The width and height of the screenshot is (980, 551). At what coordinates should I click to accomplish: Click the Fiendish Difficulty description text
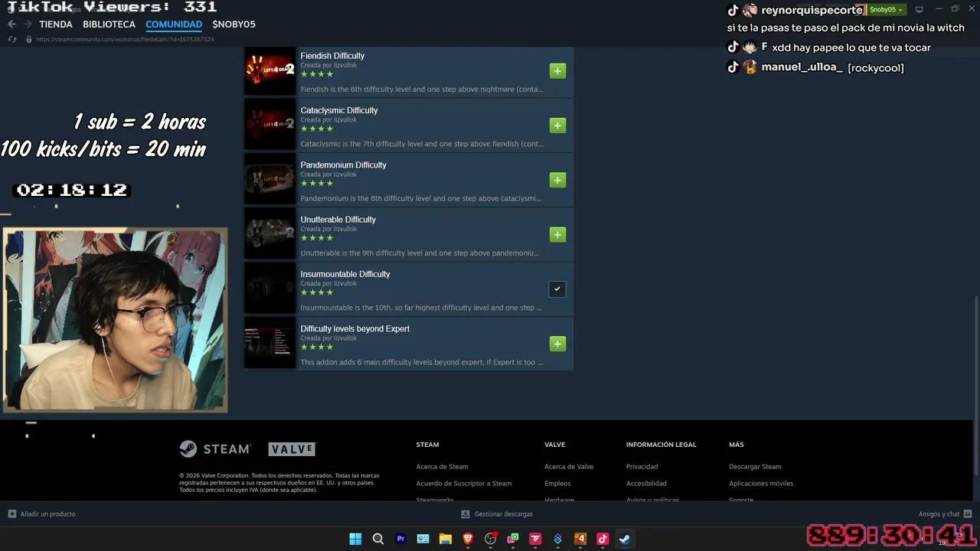click(x=422, y=89)
